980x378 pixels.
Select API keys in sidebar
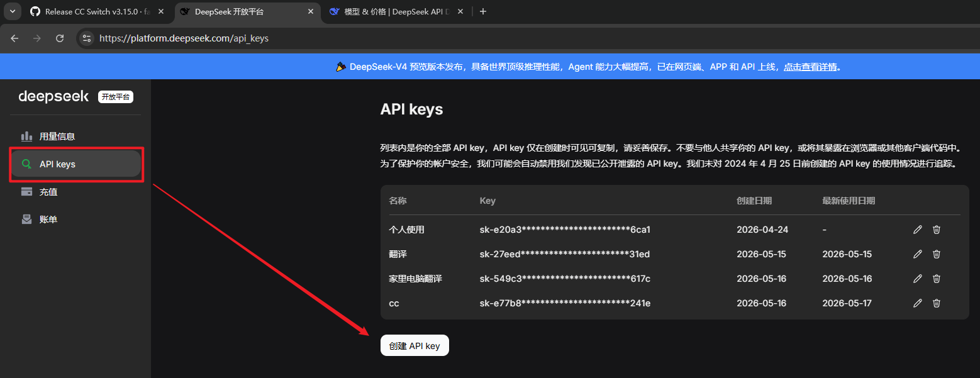coord(75,164)
